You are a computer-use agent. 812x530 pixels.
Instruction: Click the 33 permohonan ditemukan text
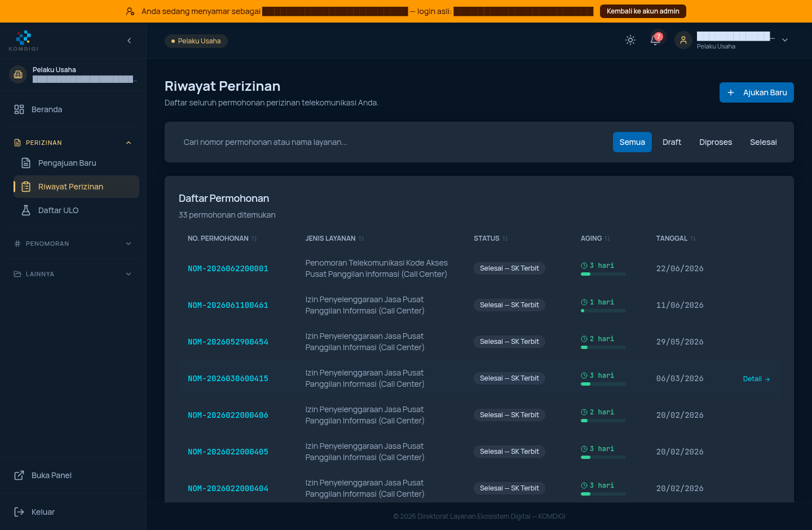coord(227,215)
